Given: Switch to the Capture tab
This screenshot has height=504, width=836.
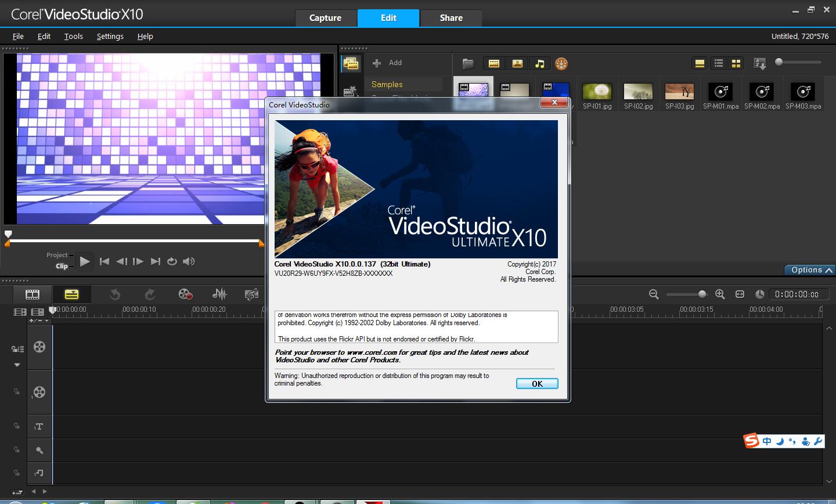Looking at the screenshot, I should (x=325, y=18).
